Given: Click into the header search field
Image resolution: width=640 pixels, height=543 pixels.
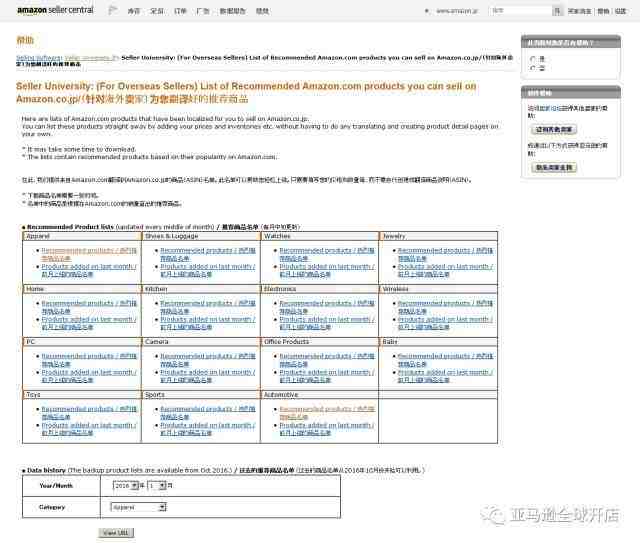Looking at the screenshot, I should point(520,11).
